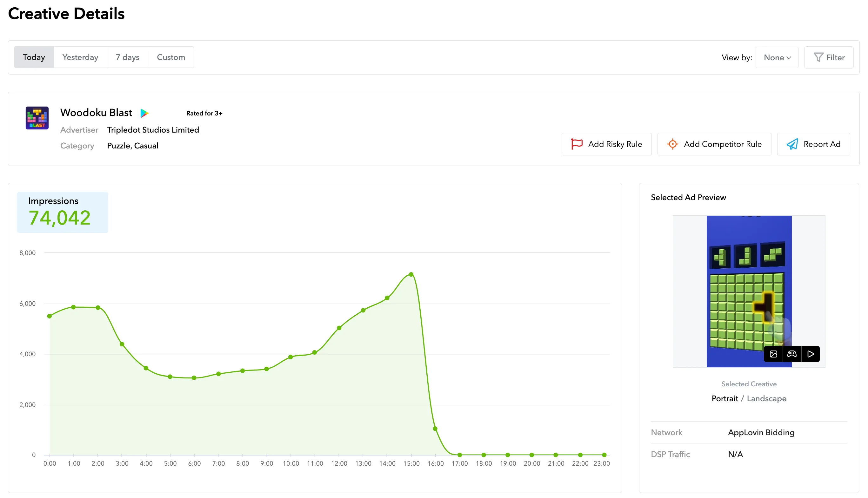Click the Google Play store icon
Screen dimensions: 868x498
144,113
